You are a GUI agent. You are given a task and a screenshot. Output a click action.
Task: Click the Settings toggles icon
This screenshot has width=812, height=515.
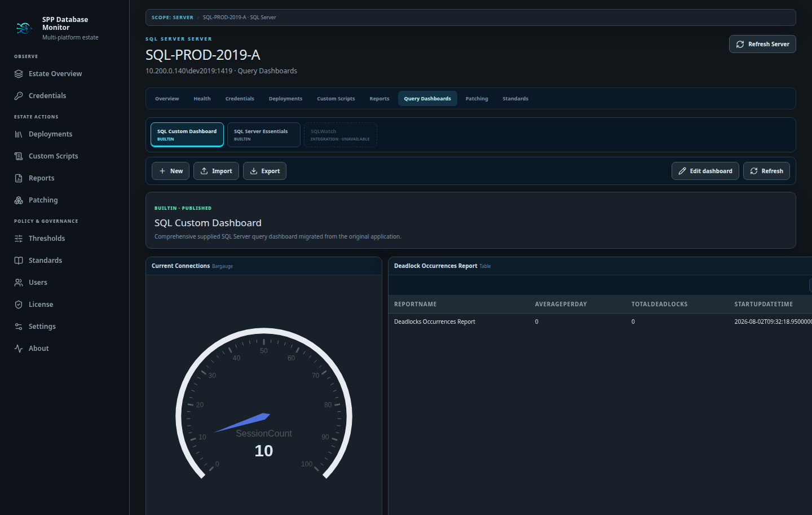point(19,327)
